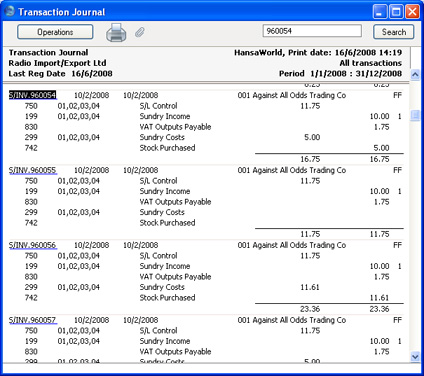The image size is (424, 376).
Task: Click the search field containing 960054
Action: click(312, 31)
